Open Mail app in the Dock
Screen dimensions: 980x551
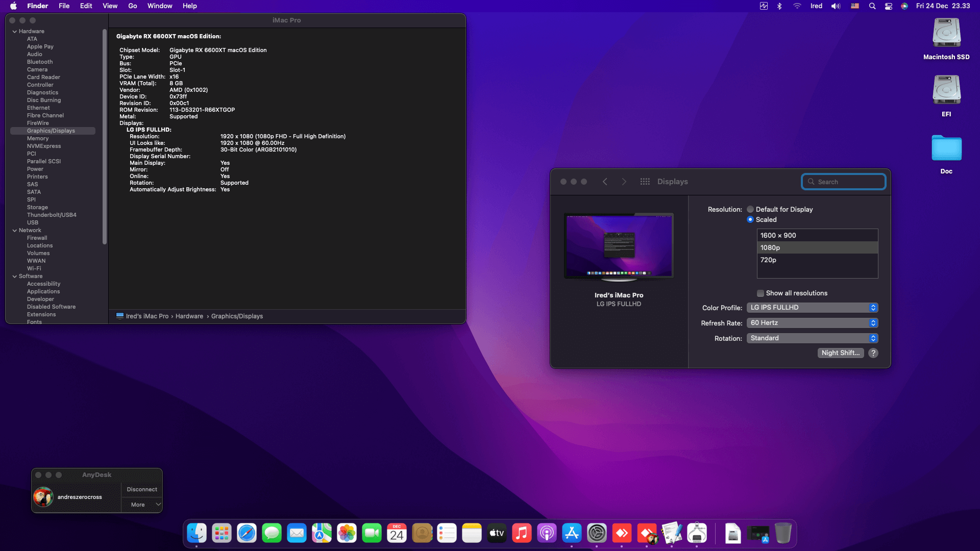297,534
